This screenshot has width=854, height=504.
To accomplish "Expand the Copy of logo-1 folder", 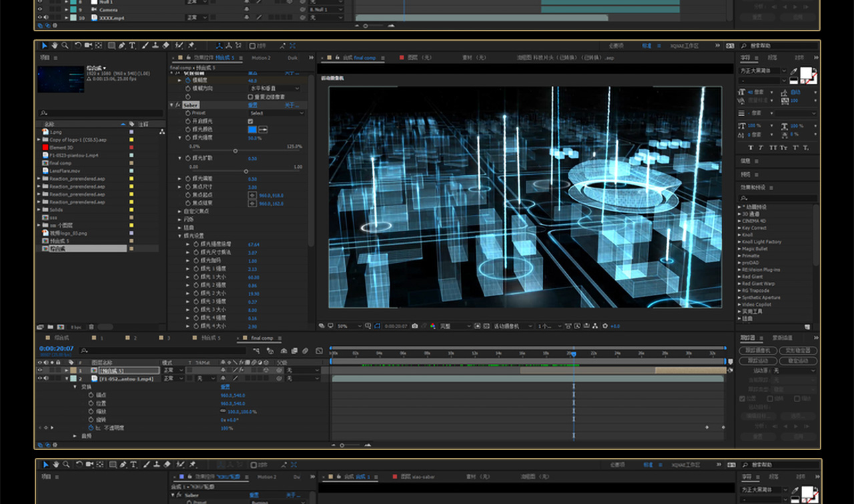I will (x=39, y=140).
